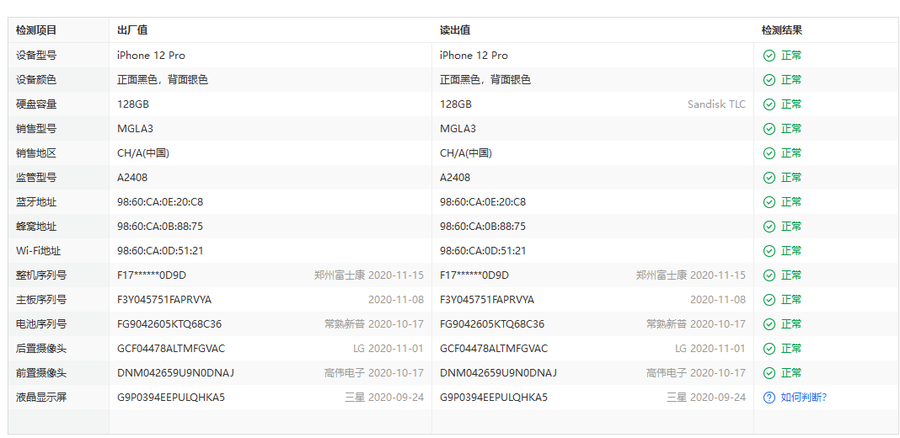Click factory Wi-Fi address 98:60:CA:0D:51:21
The image size is (900, 438).
(160, 251)
